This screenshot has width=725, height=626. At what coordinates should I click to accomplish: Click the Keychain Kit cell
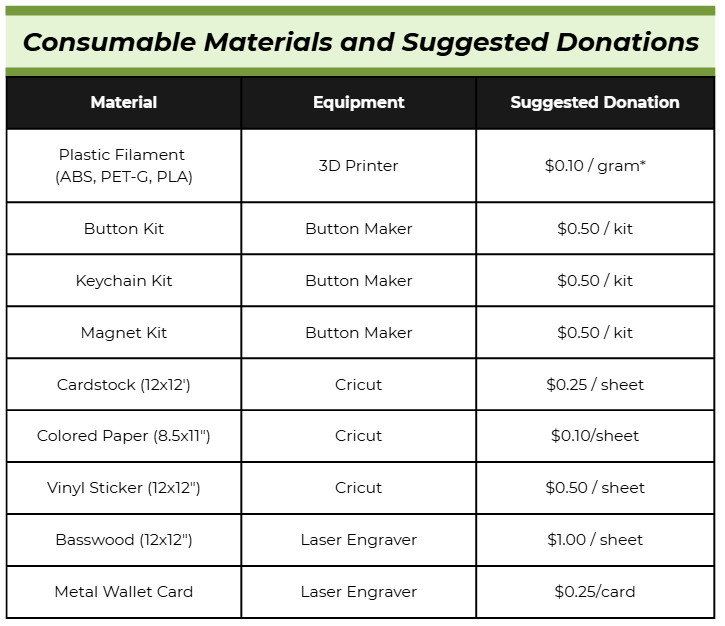[124, 281]
